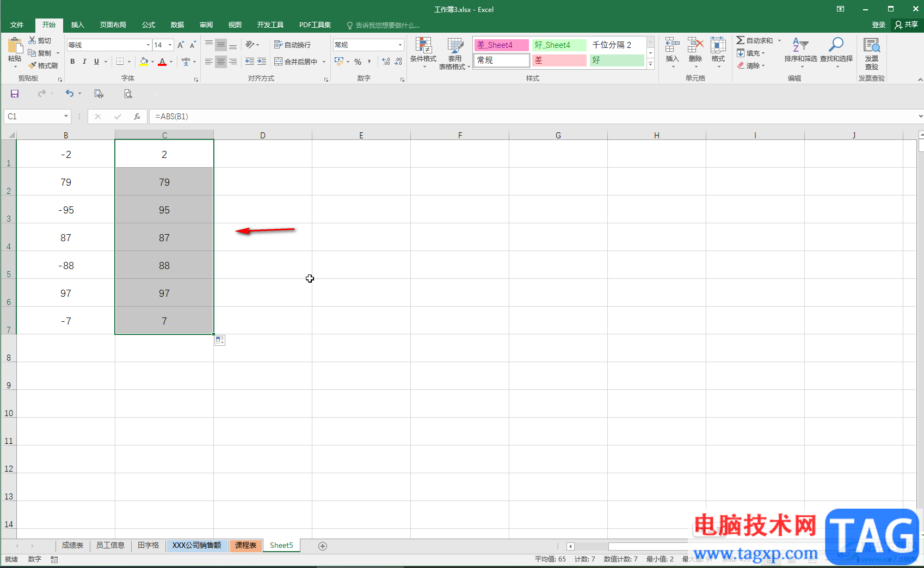Viewport: 924px width, 568px height.
Task: Apply the red font color
Action: coord(162,62)
